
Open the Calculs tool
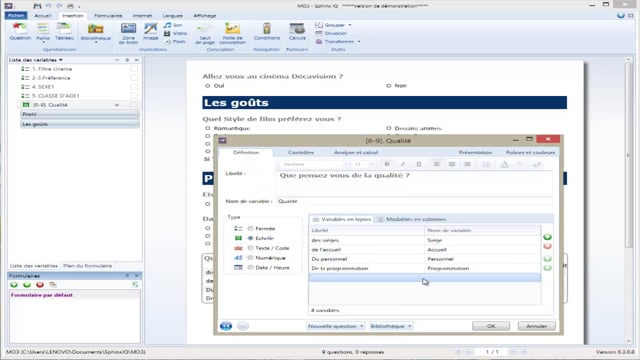(x=297, y=31)
